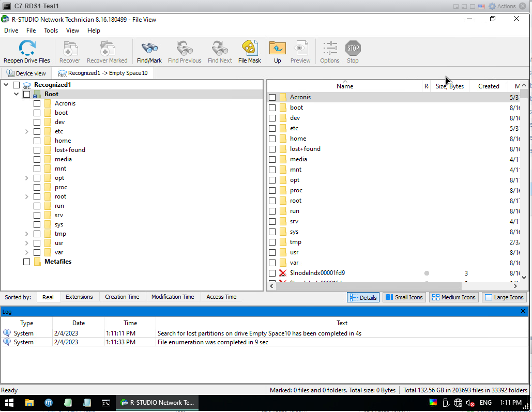Expand the usr folder tree node

[27, 243]
